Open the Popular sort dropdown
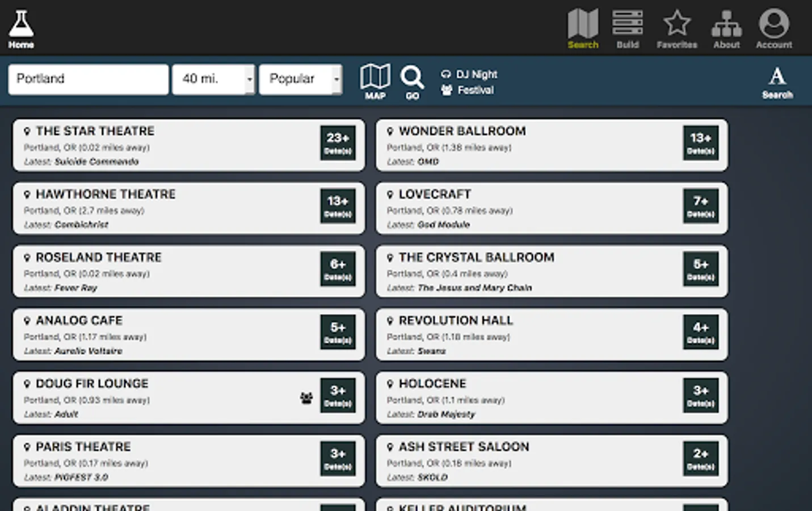The image size is (812, 511). [x=301, y=79]
